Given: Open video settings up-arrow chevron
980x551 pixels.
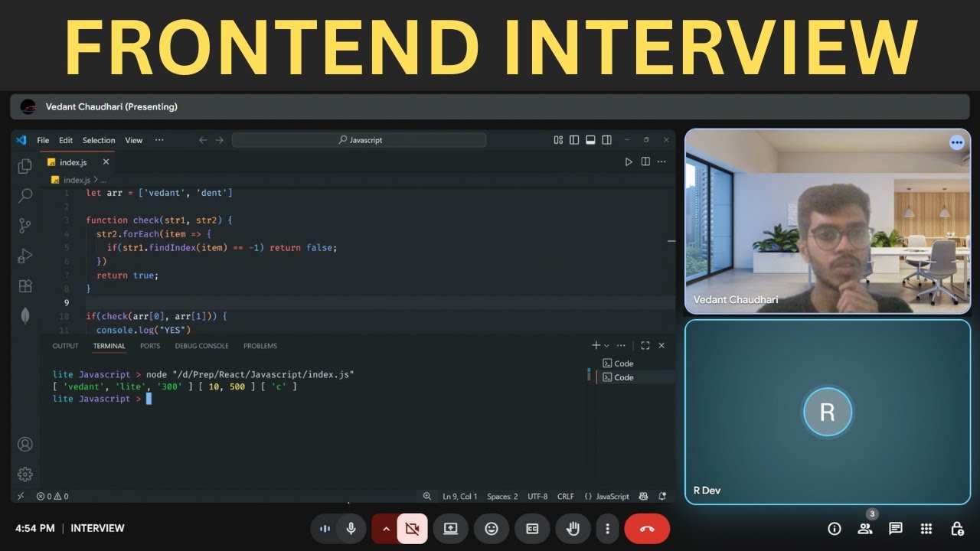Looking at the screenshot, I should click(x=385, y=528).
